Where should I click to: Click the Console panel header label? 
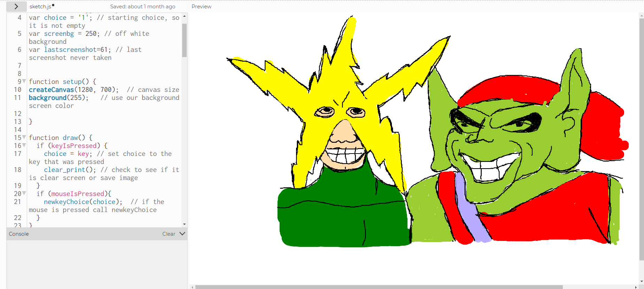pos(19,234)
